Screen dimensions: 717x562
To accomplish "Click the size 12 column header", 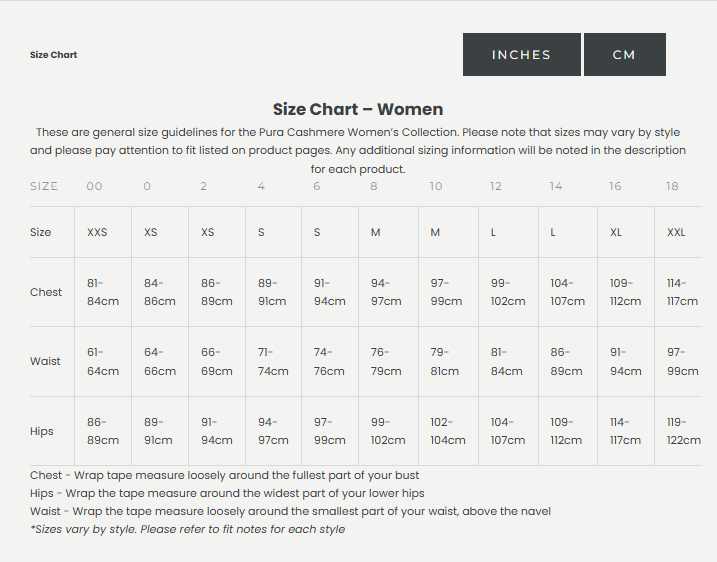I will (496, 187).
